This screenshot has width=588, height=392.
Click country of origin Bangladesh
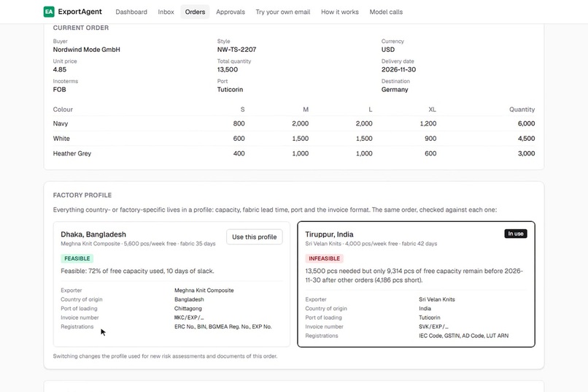[x=189, y=299]
